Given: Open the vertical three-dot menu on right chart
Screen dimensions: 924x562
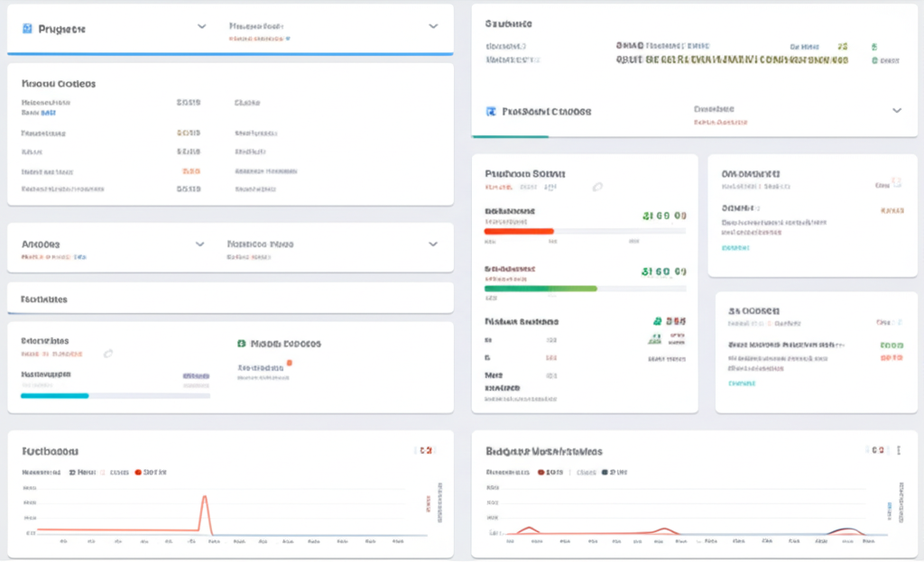Looking at the screenshot, I should [x=899, y=450].
